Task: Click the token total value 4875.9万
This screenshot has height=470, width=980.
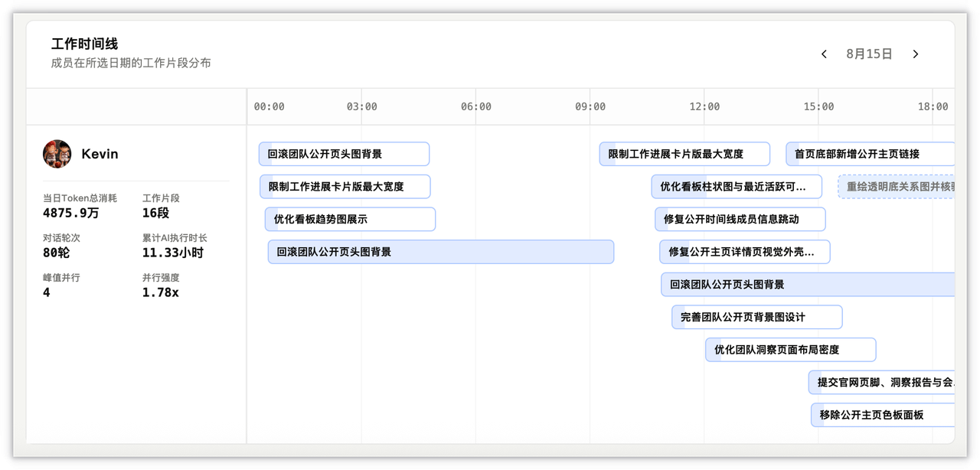Action: 71,213
